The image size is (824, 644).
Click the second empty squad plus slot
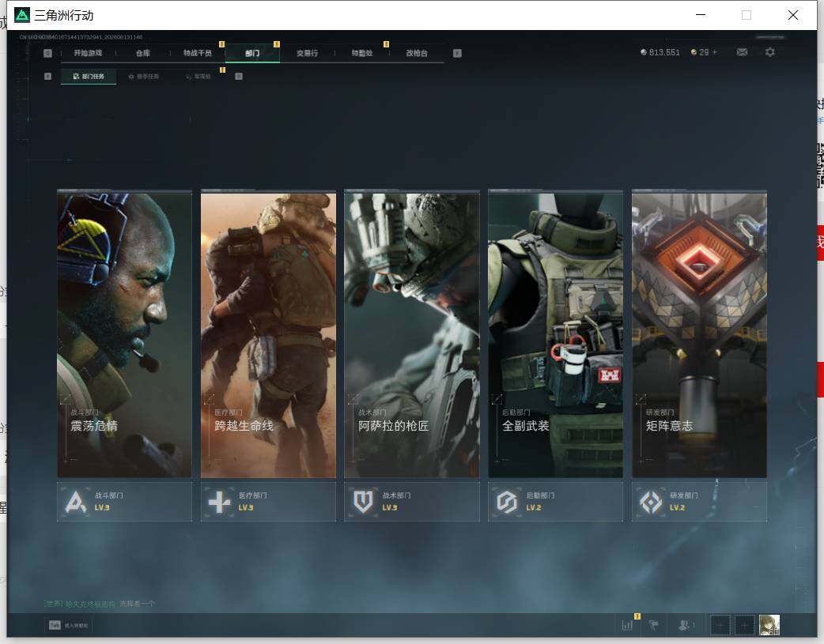pos(744,625)
